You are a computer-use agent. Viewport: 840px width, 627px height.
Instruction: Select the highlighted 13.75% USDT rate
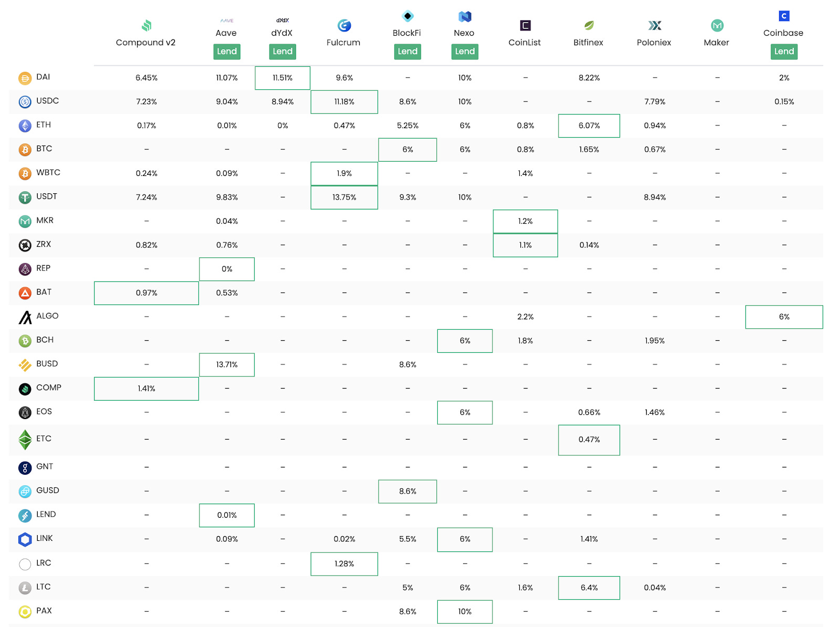coord(344,197)
